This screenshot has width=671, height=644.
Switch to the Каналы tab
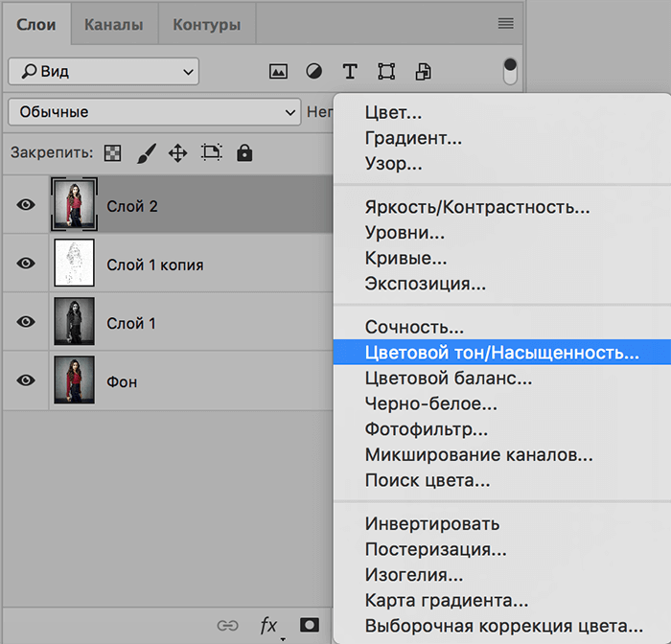(x=114, y=25)
